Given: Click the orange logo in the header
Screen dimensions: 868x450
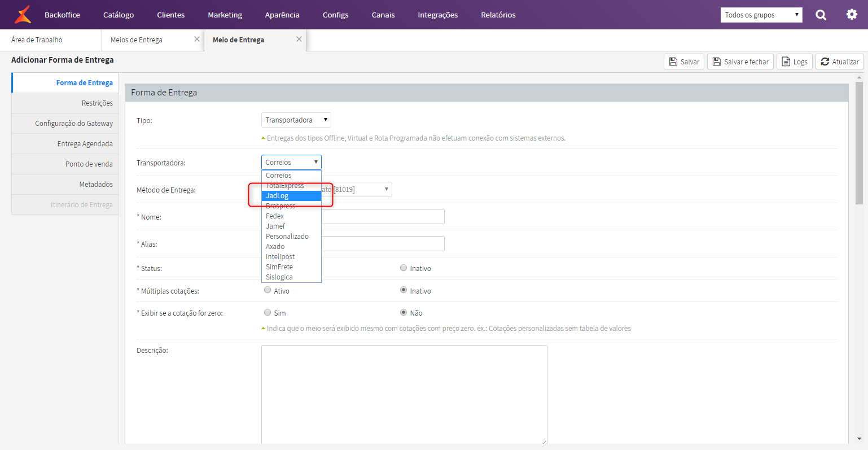Looking at the screenshot, I should click(23, 15).
